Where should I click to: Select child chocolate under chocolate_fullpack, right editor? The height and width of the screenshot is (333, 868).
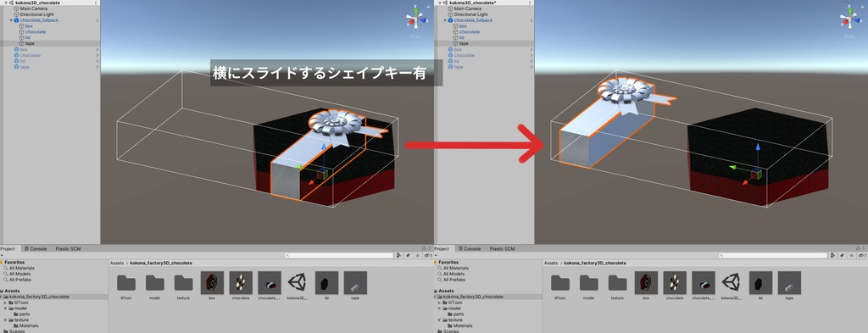470,32
